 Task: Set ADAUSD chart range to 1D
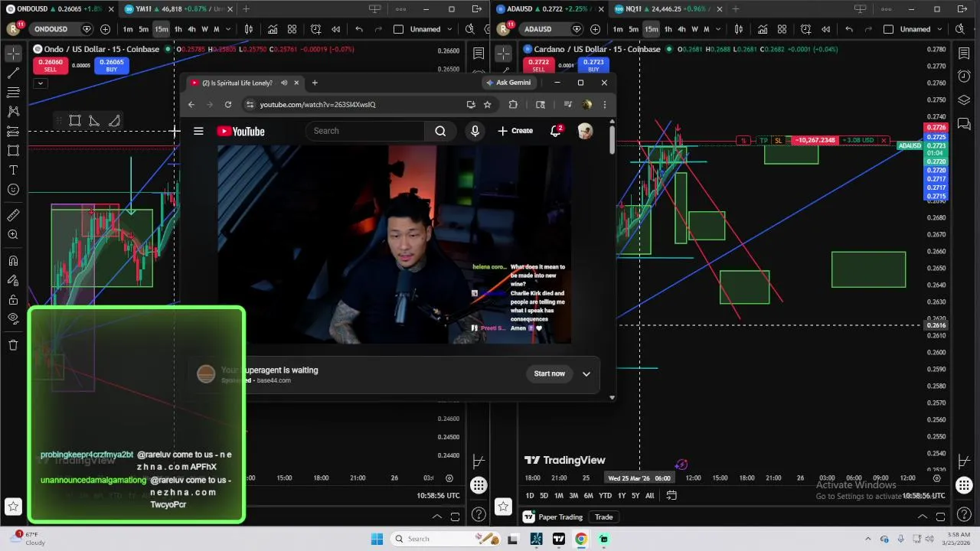(530, 496)
